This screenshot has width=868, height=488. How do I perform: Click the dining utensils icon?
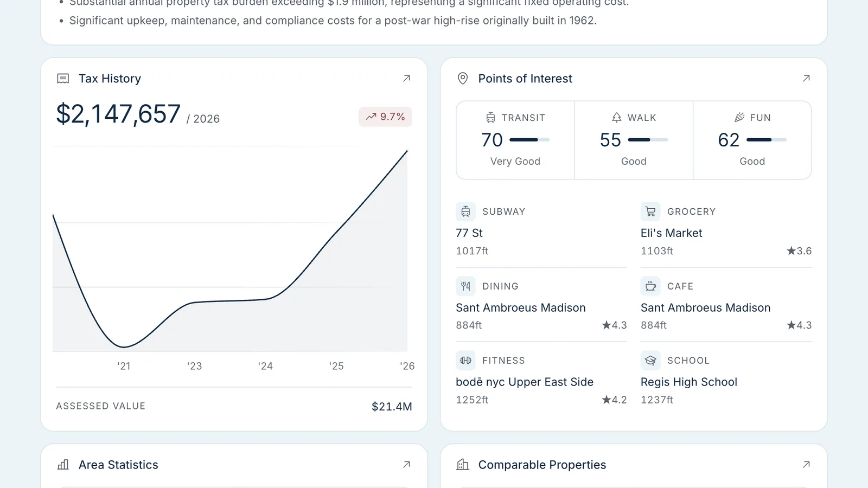tap(465, 286)
